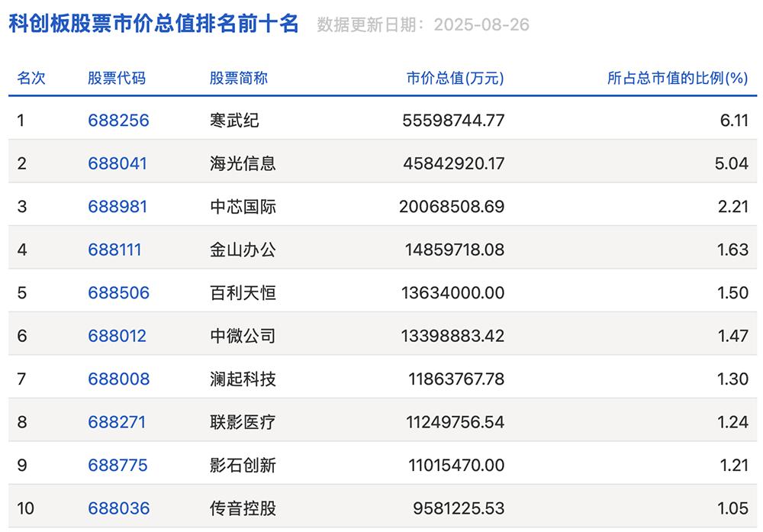Select stock name 澜起科技

tap(243, 379)
